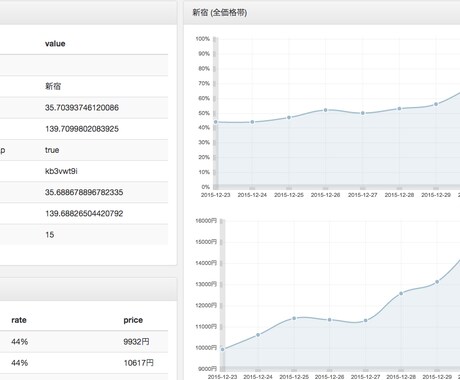
Task: Click 2015-12-27 date label under price chart
Action: tap(366, 377)
